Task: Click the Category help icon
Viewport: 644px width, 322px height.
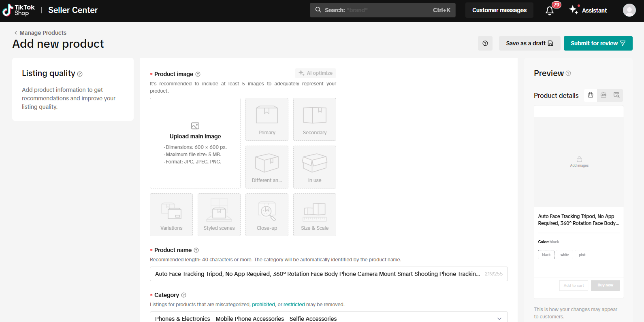Action: (183, 295)
